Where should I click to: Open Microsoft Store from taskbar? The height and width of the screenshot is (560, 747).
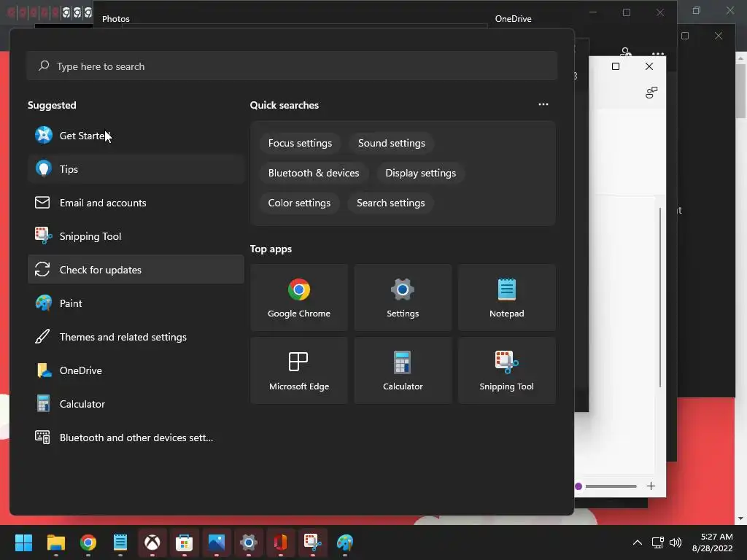click(x=185, y=542)
